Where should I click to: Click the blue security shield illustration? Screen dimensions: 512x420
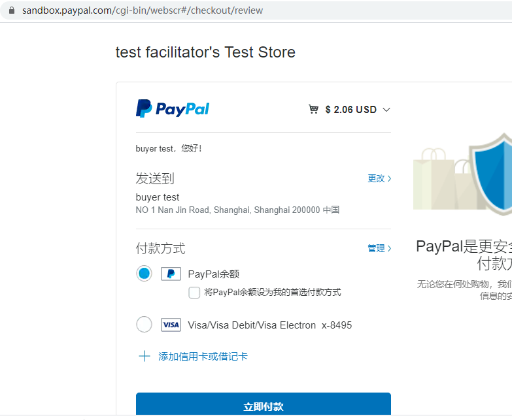pyautogui.click(x=492, y=173)
